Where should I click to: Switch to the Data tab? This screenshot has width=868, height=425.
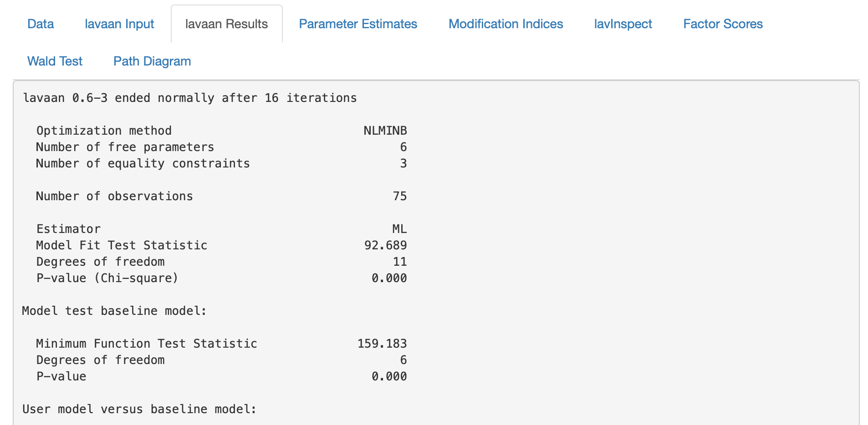[x=40, y=24]
